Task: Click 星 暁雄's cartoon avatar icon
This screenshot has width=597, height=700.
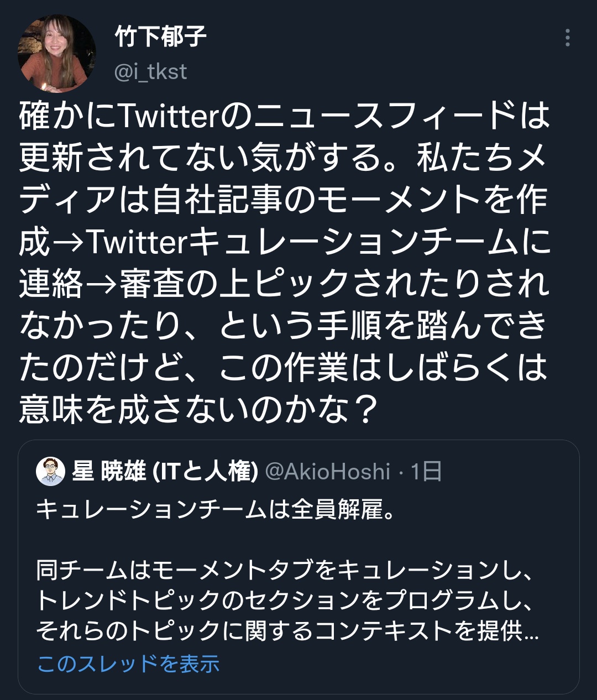Action: pyautogui.click(x=50, y=472)
